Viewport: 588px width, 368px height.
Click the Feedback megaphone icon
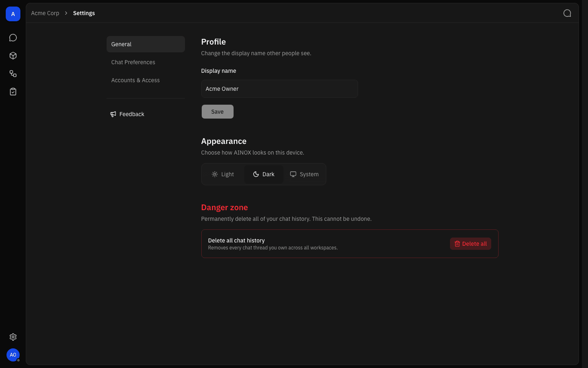tap(113, 114)
